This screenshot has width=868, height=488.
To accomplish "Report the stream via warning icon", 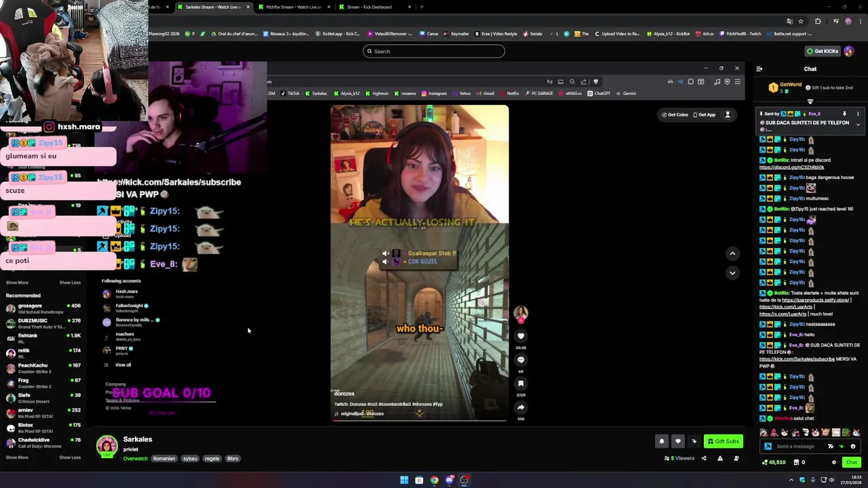I will point(719,458).
